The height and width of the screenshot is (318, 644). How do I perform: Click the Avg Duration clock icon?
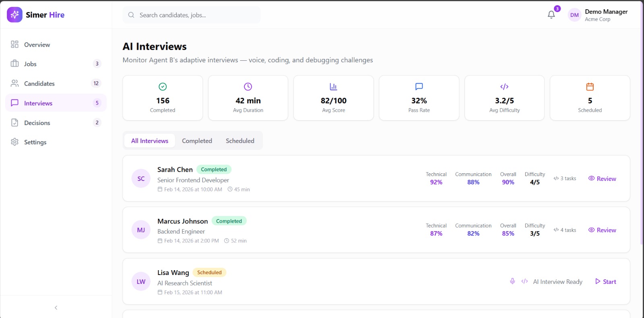point(248,86)
